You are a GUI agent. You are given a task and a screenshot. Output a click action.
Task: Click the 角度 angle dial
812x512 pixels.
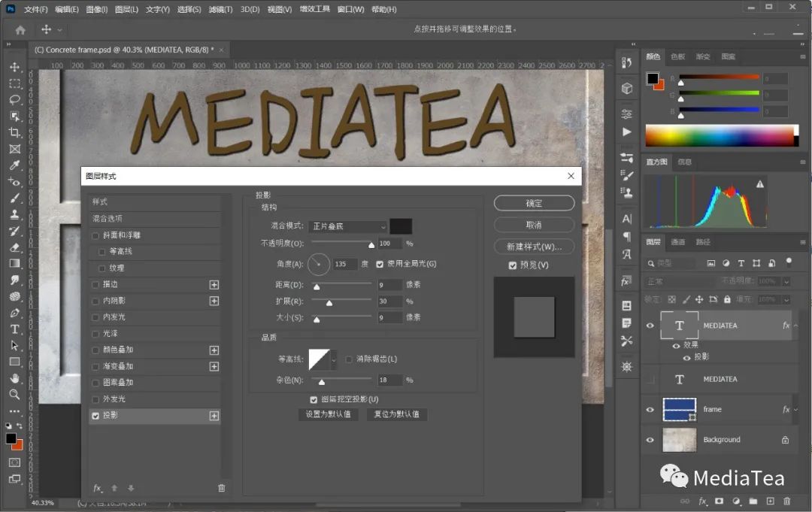pyautogui.click(x=319, y=264)
